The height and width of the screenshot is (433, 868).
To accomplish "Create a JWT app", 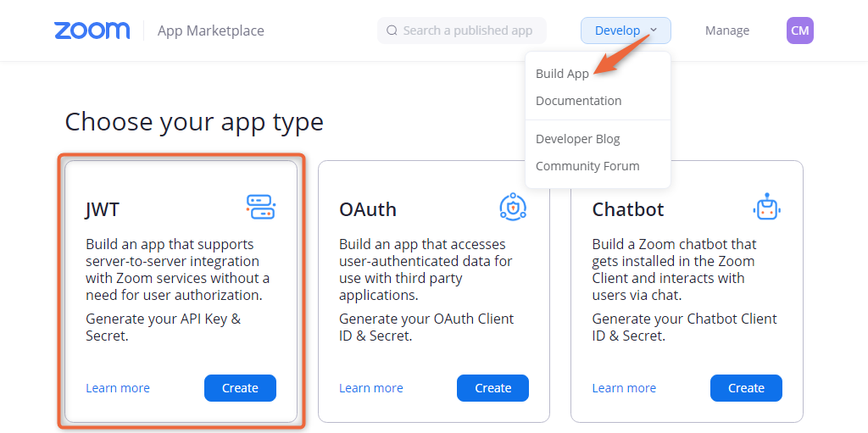I will 240,388.
